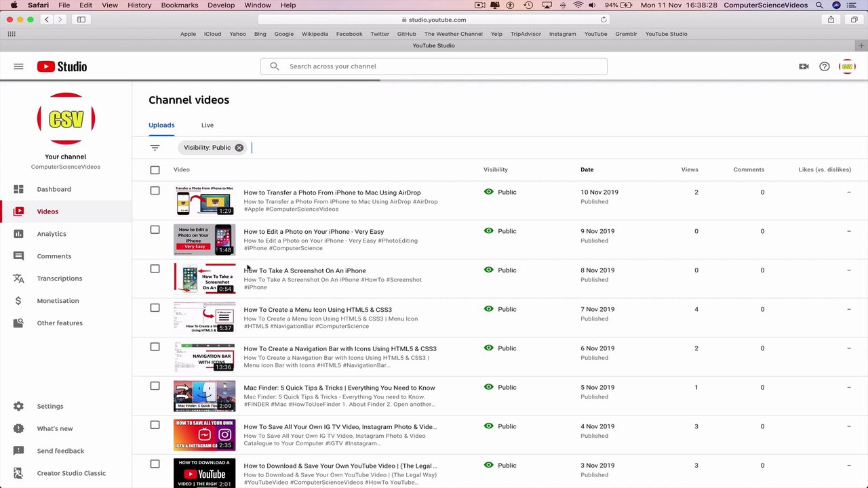
Task: Click the Dashboard sidebar icon
Action: coord(18,189)
